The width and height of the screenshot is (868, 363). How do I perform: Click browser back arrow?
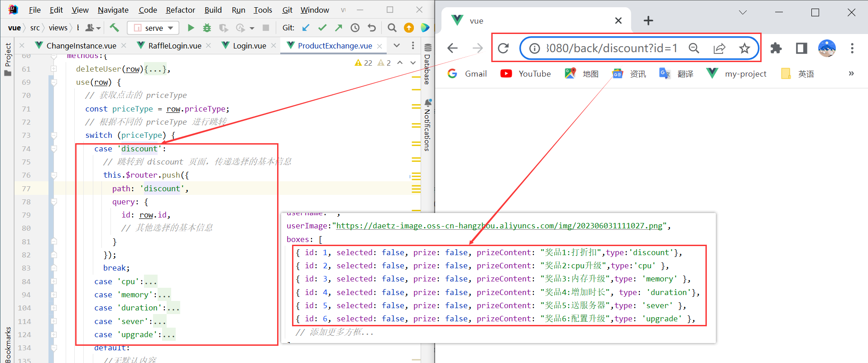[x=452, y=48]
